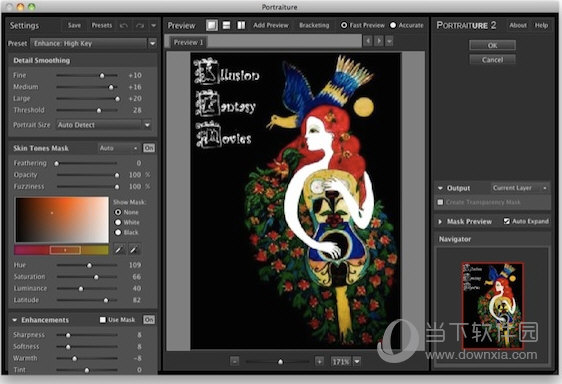
Task: Open the About menu item
Action: (x=518, y=25)
